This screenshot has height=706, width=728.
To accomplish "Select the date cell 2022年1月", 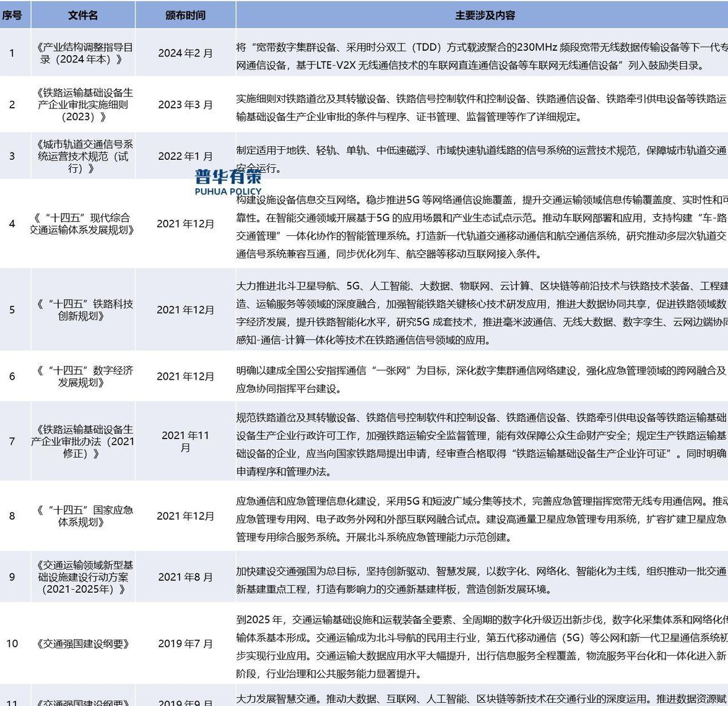I will tap(185, 156).
